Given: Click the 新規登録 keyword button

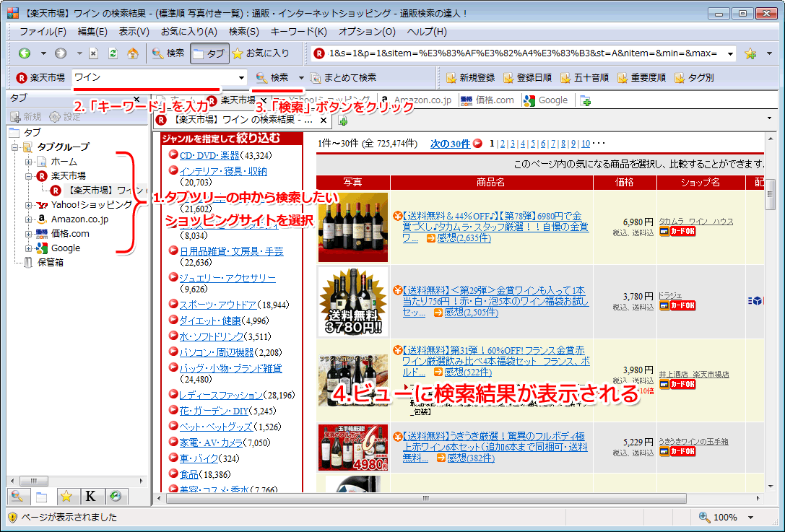Looking at the screenshot, I should [471, 77].
